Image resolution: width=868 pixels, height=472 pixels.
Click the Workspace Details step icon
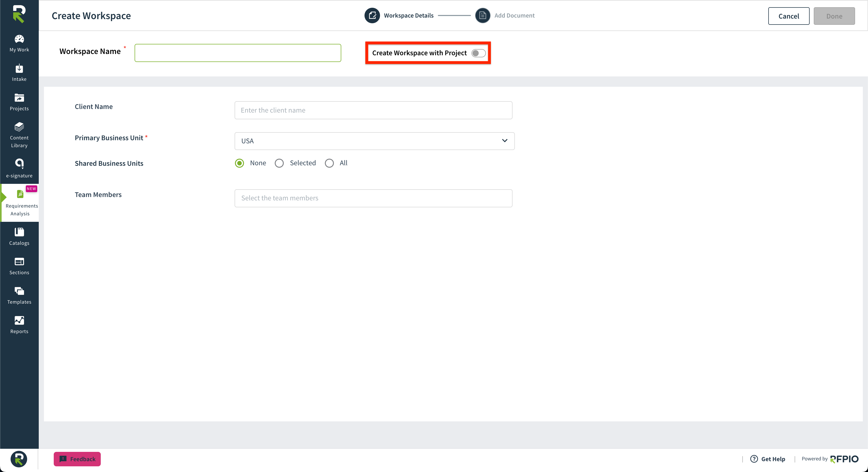pos(372,15)
